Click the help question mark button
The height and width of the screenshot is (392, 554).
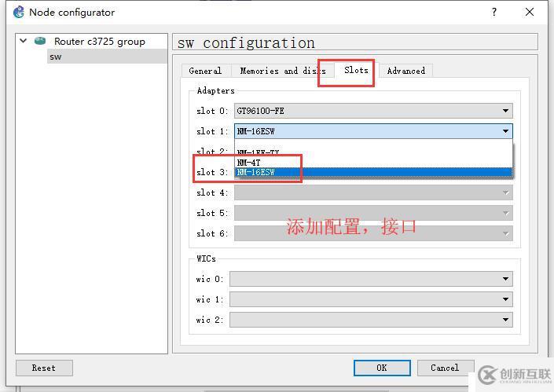494,12
